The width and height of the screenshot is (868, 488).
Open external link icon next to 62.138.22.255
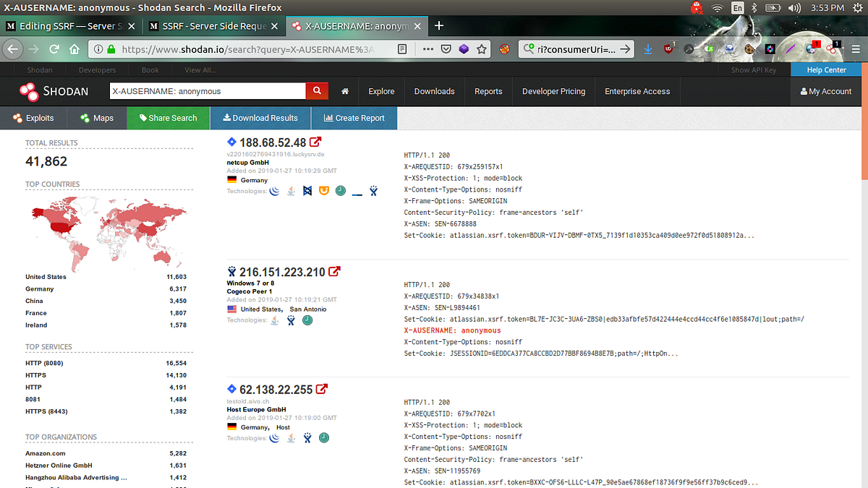click(x=322, y=389)
